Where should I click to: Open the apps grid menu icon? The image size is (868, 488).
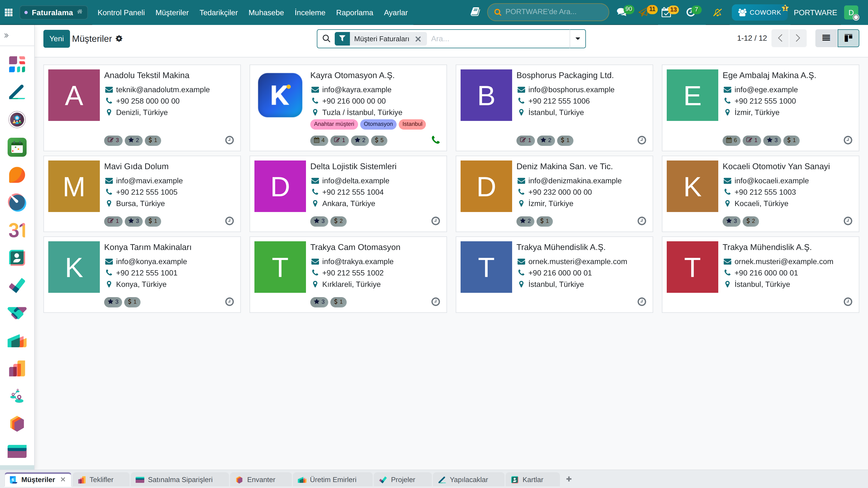(9, 12)
